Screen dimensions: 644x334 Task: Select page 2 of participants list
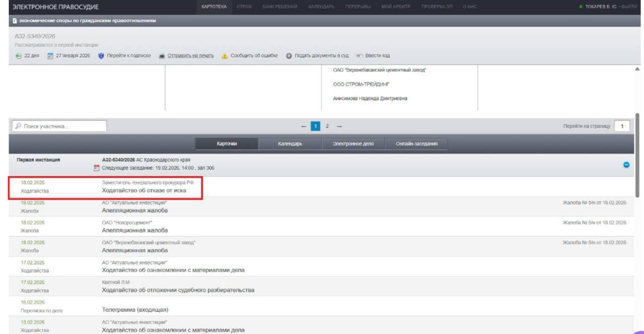point(327,126)
